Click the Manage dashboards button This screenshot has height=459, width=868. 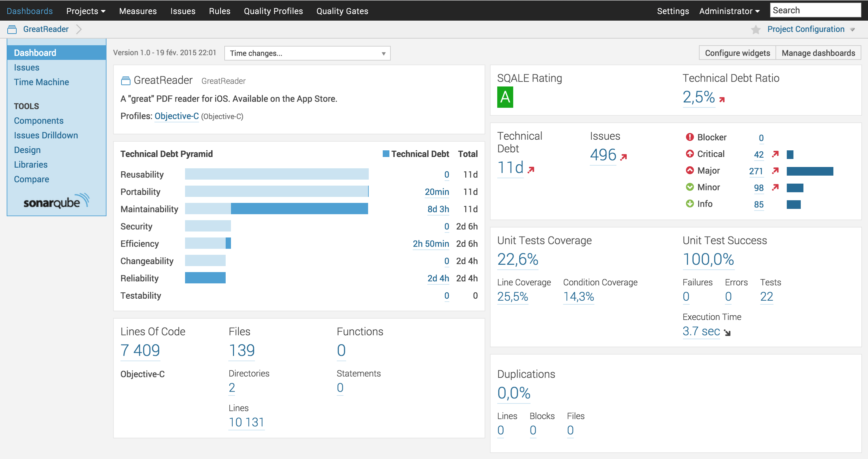818,53
